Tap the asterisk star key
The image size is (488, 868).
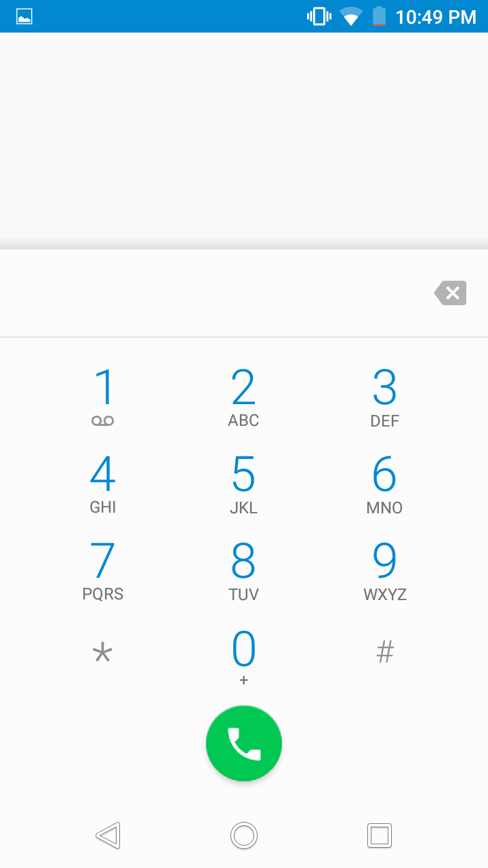[x=103, y=654]
